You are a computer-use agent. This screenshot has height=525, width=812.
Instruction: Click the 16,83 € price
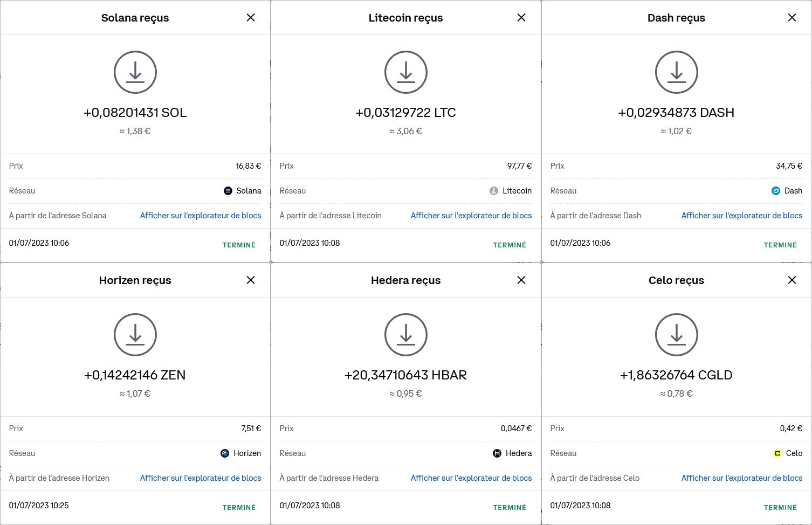tap(249, 166)
